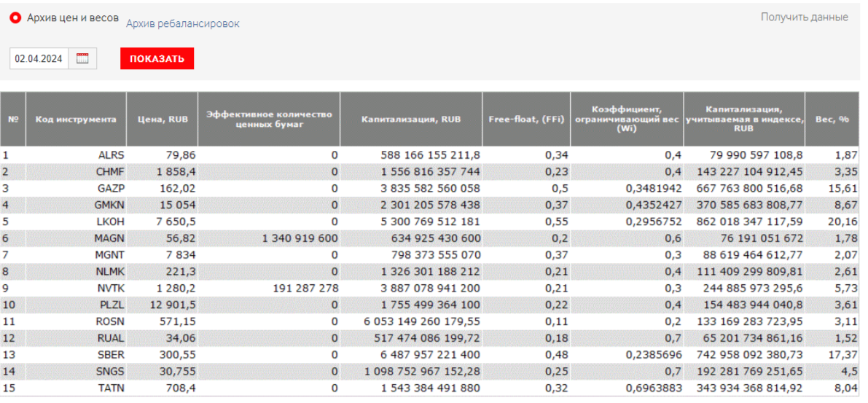
Task: Click the ALRS price 79,86
Action: pyautogui.click(x=181, y=155)
